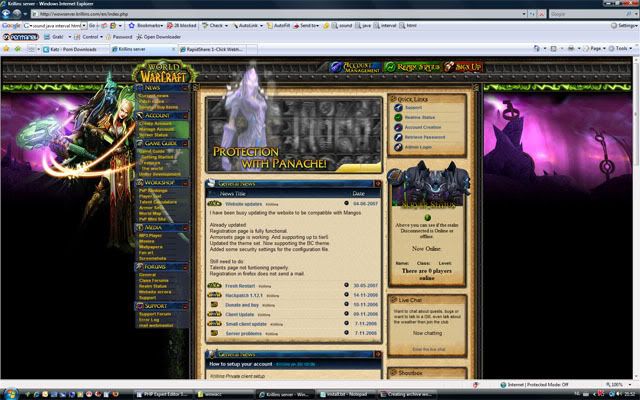Switch to the RapidShare 1-Click tab

(x=211, y=49)
